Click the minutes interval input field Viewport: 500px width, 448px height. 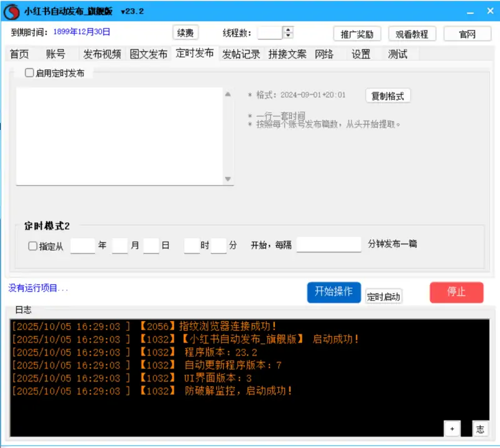(x=329, y=244)
